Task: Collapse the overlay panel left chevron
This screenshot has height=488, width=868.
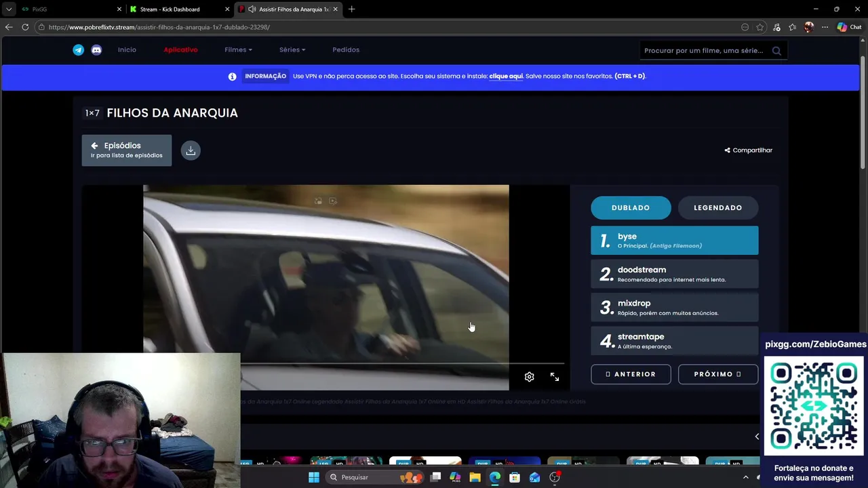Action: click(757, 436)
